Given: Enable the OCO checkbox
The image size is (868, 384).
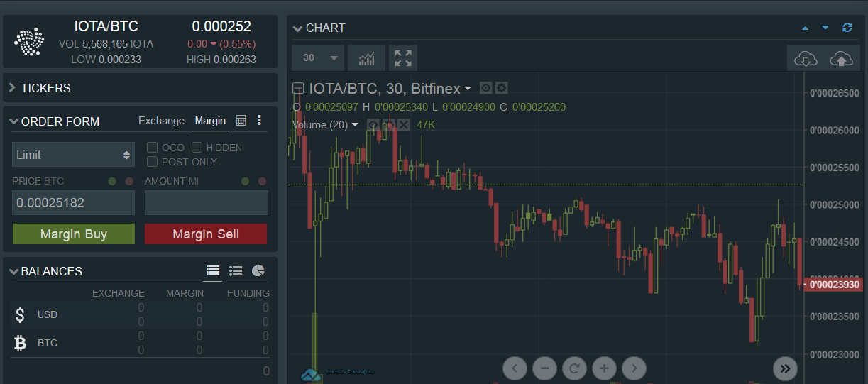Looking at the screenshot, I should pyautogui.click(x=152, y=148).
